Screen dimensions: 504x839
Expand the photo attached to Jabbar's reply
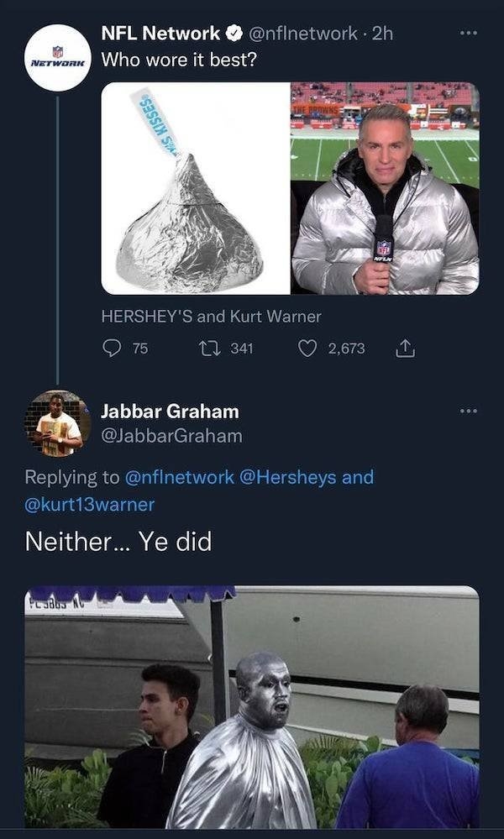251,707
